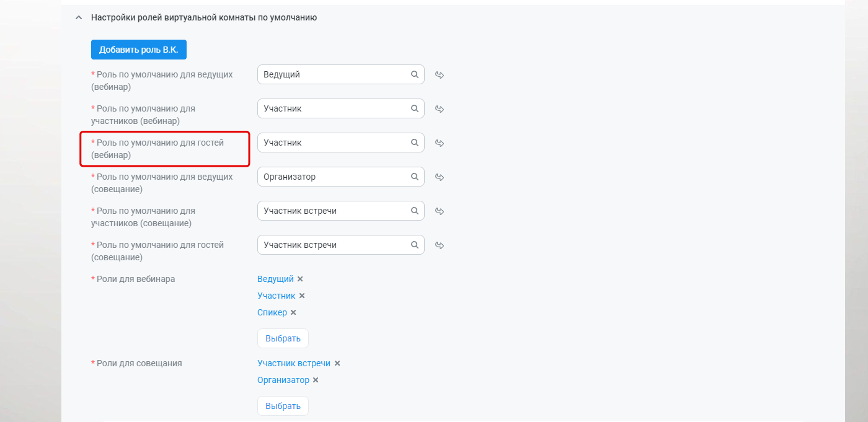Image resolution: width=868 pixels, height=422 pixels.
Task: Click the label 'Роль по умолчанию для гостей (совещание)'
Action: tap(157, 251)
